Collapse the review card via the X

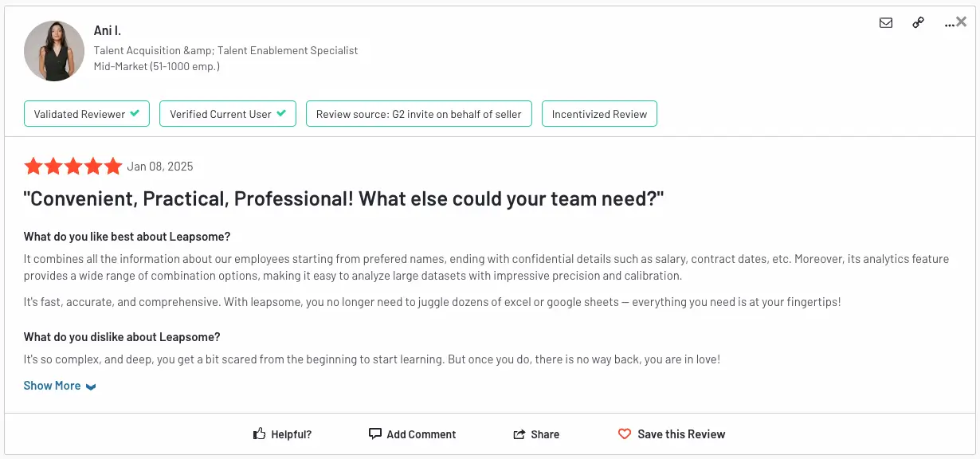tap(962, 22)
